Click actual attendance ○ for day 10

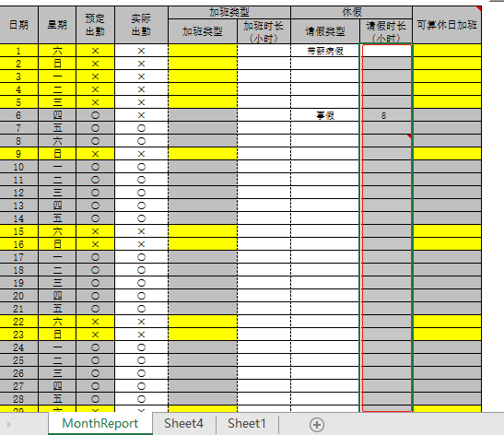141,167
